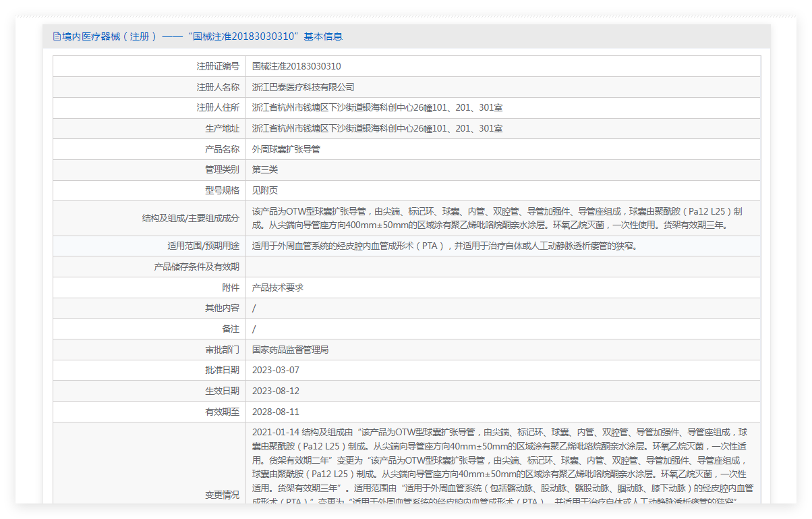Select the PTA intended use description text

[x=445, y=246]
